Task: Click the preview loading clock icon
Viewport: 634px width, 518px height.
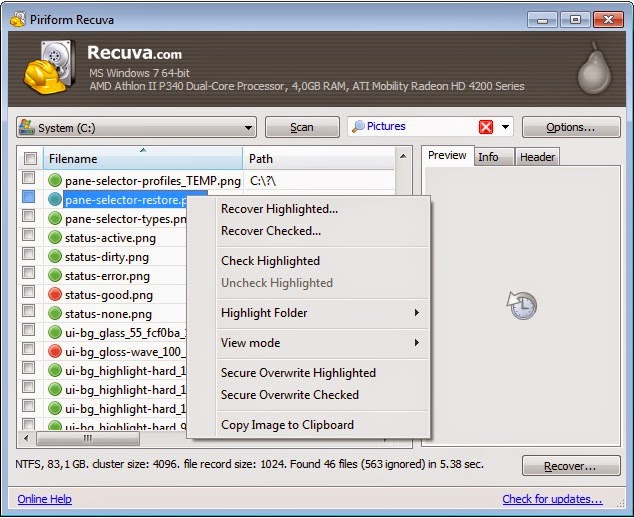Action: (522, 305)
